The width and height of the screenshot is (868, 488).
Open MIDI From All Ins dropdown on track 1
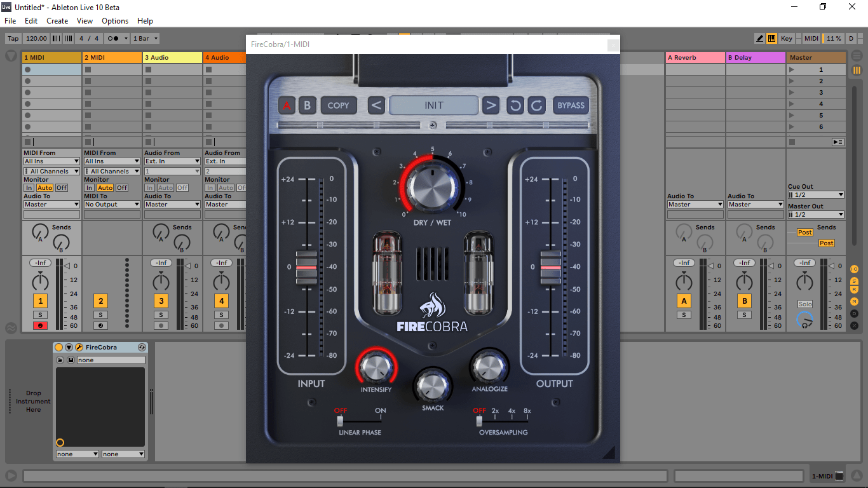(x=51, y=161)
